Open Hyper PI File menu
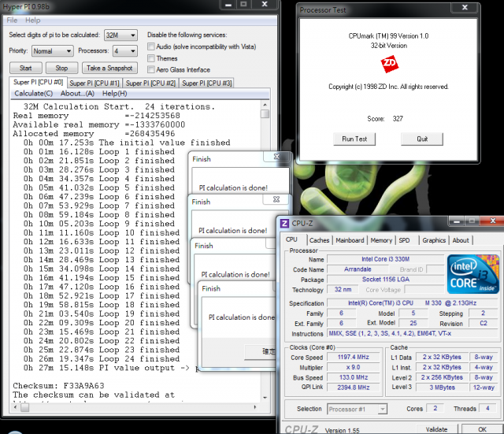This screenshot has height=434, width=504. 12,20
